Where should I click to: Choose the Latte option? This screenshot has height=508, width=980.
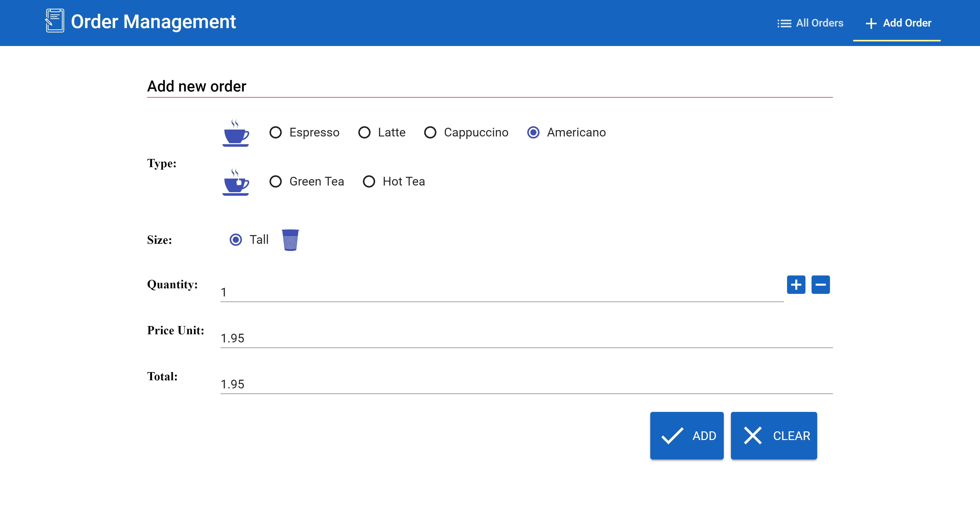click(x=364, y=133)
